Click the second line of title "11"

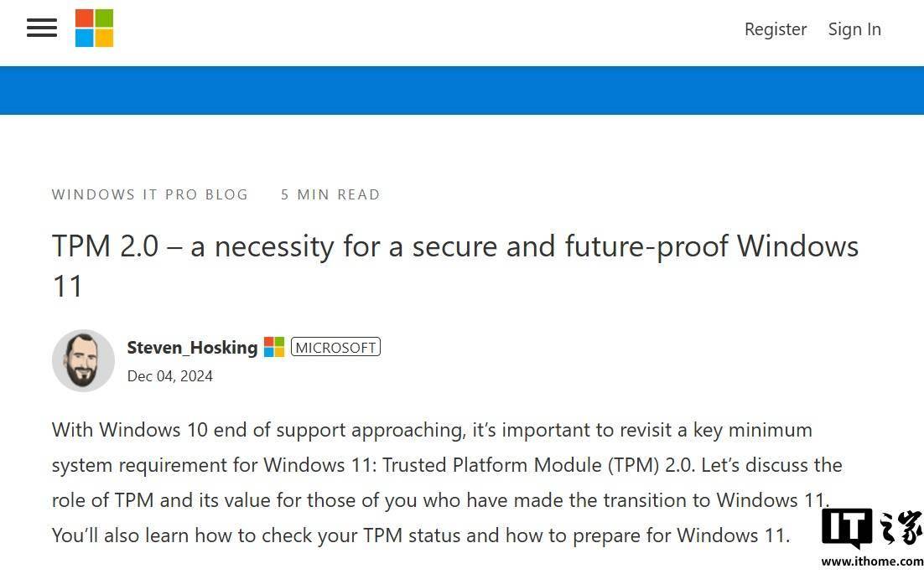(x=67, y=287)
